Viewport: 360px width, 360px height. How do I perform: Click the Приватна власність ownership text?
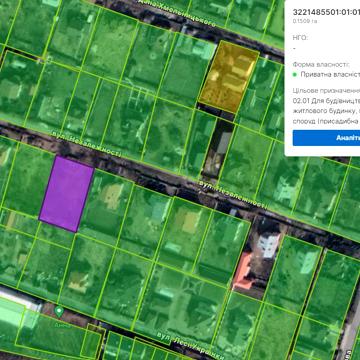tap(330, 74)
